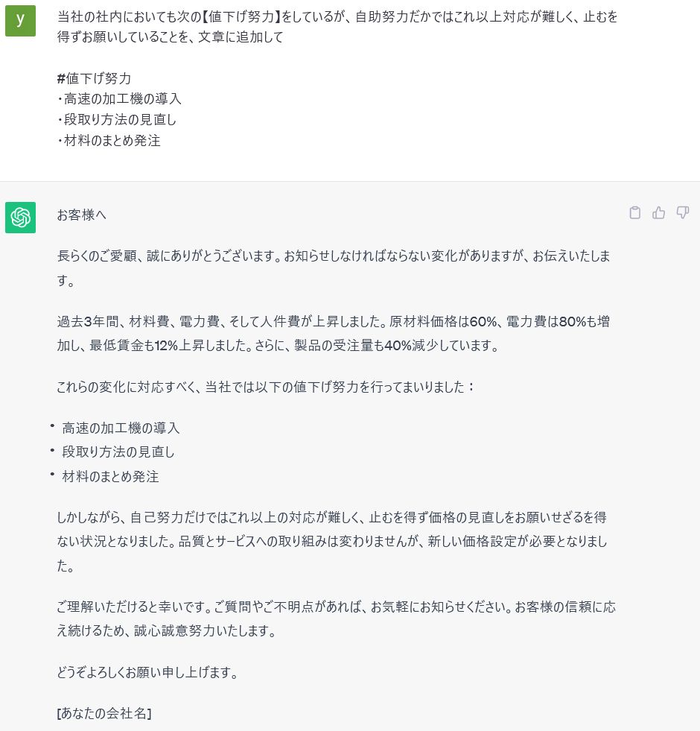The image size is (700, 731).
Task: Copy the ChatGPT response with clipboard icon
Action: point(634,212)
